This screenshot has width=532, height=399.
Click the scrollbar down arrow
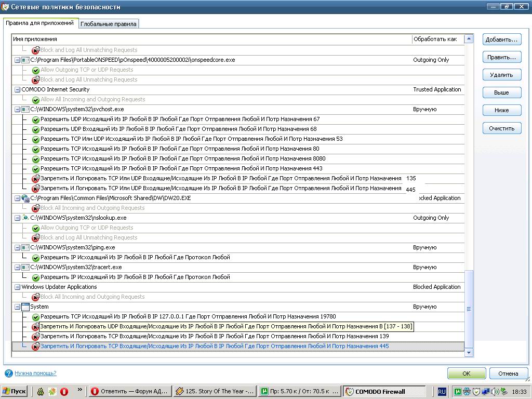tap(469, 353)
